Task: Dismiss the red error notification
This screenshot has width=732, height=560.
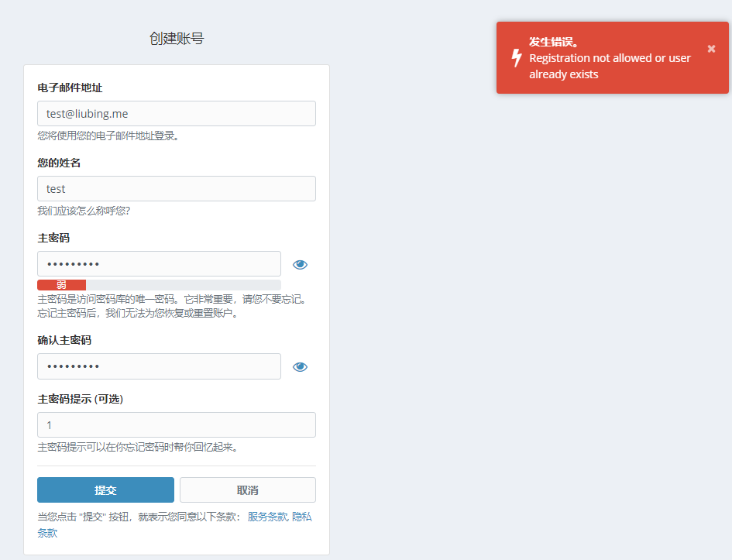Action: point(711,49)
